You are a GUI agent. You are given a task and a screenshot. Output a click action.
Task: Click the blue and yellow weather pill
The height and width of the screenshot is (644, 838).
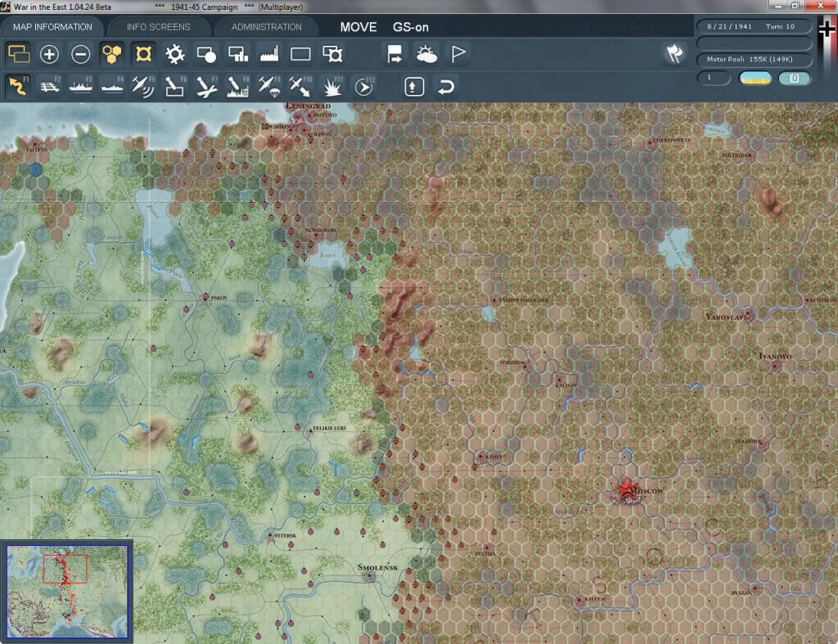coord(755,79)
